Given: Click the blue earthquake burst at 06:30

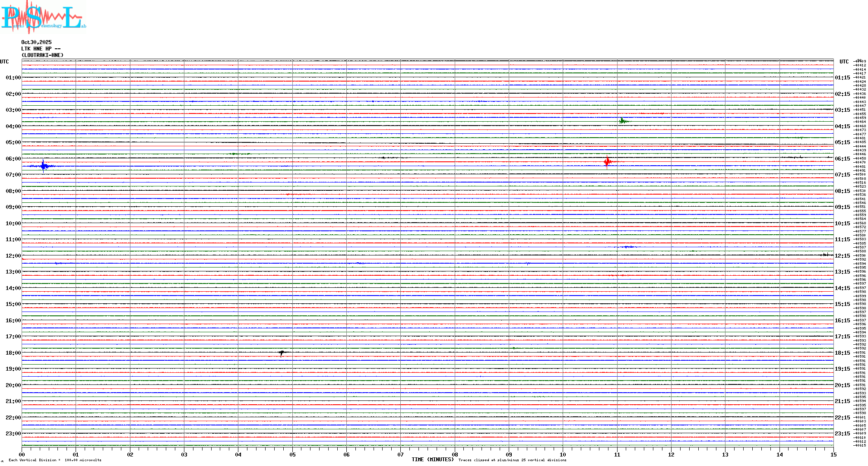Looking at the screenshot, I should (x=43, y=166).
